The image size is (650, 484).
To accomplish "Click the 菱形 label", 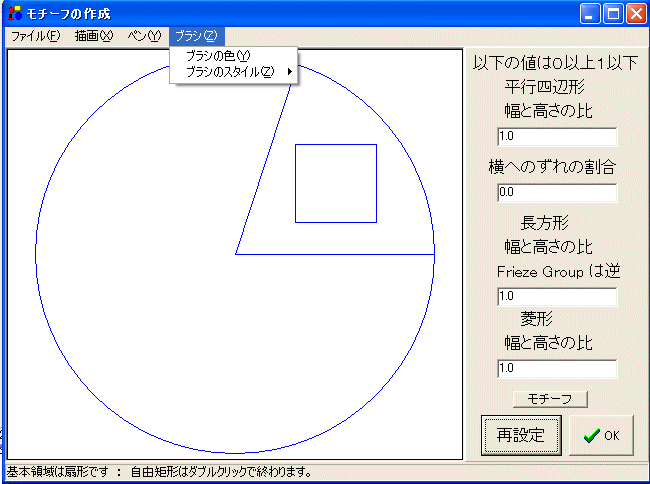I will pos(536,319).
